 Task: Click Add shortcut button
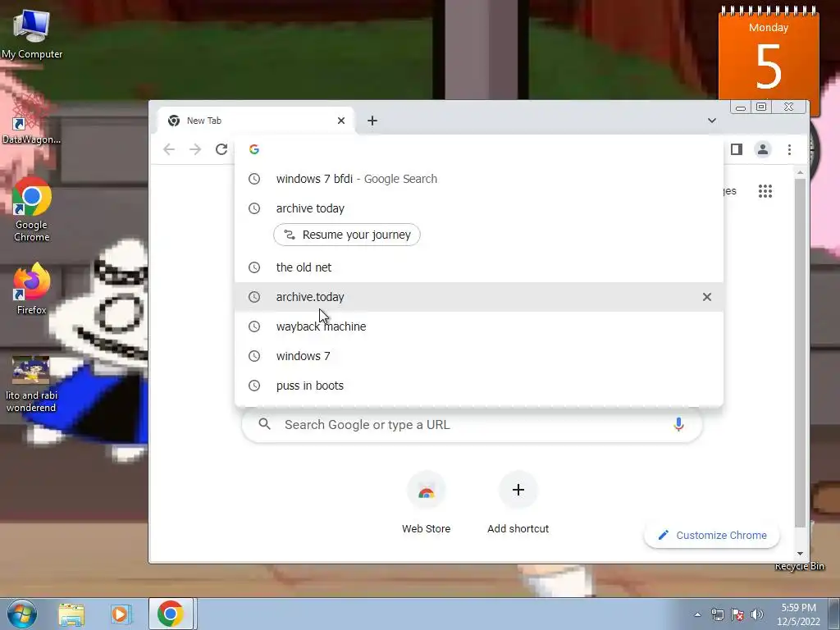point(518,503)
